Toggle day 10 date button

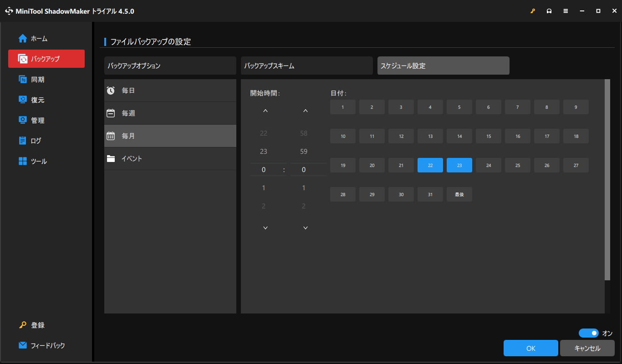(x=343, y=136)
